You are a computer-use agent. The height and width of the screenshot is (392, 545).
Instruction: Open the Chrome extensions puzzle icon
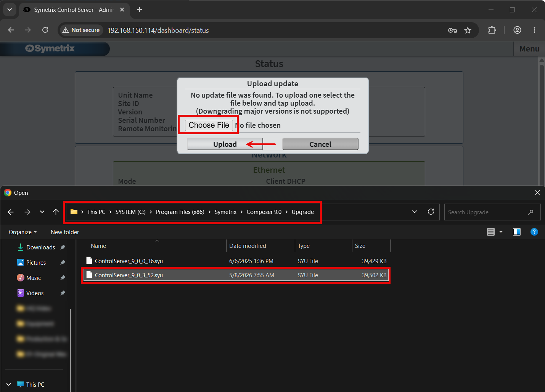(x=492, y=30)
